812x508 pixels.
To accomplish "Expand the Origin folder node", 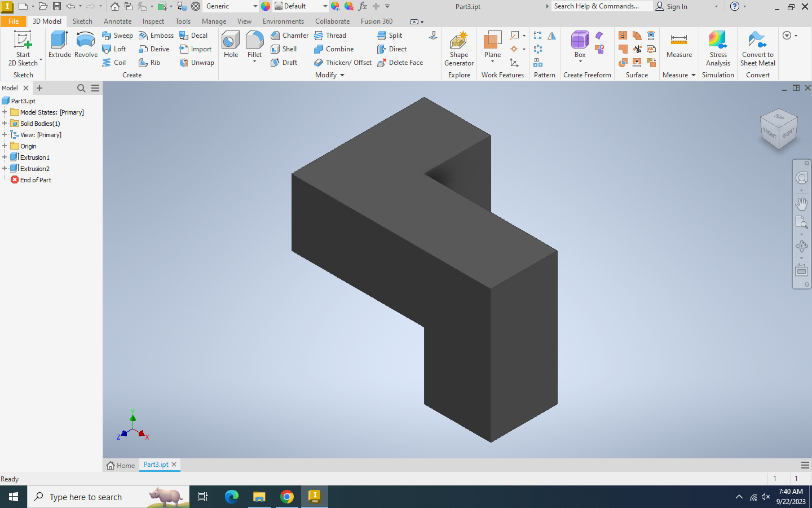I will tap(5, 146).
